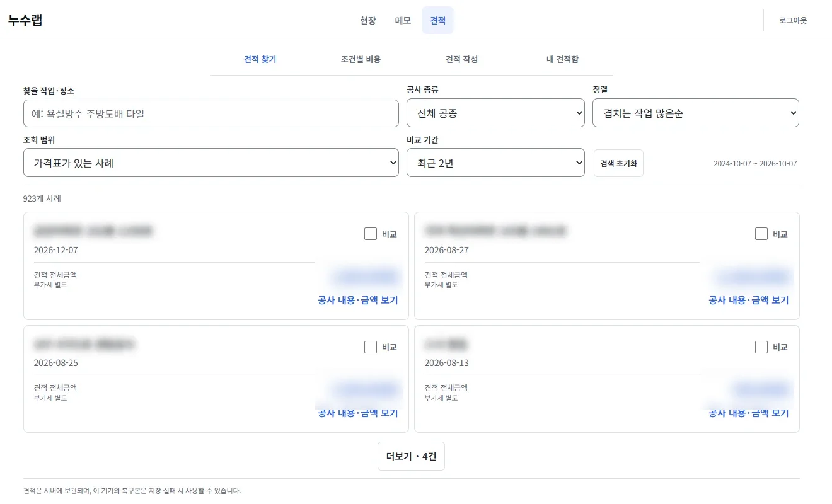The width and height of the screenshot is (832, 504).
Task: Open 공사 내용·금액 보기 on 2026-08-13 card
Action: click(749, 413)
